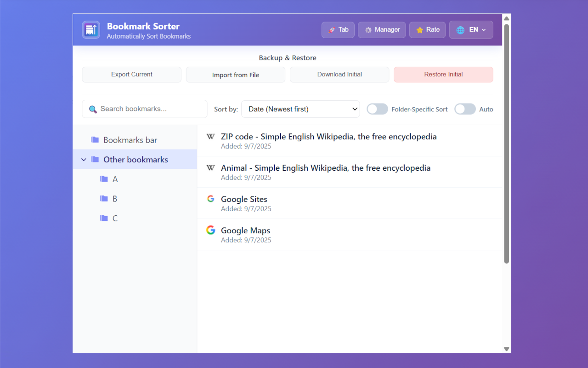The width and height of the screenshot is (588, 368).
Task: Enable the Folder-Specific Sort toggle
Action: click(377, 109)
